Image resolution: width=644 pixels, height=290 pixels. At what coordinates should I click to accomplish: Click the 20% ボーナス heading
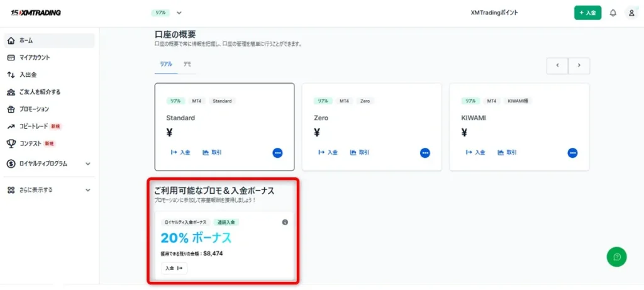click(x=196, y=238)
